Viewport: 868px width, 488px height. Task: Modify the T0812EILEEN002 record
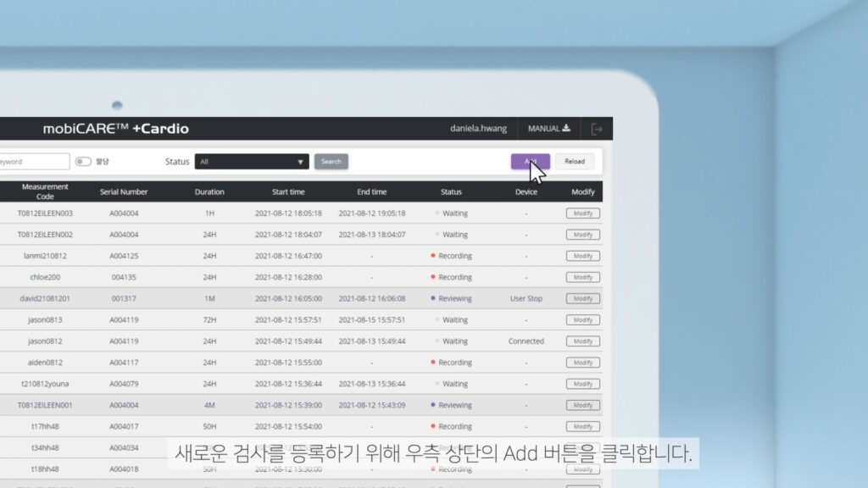tap(583, 235)
